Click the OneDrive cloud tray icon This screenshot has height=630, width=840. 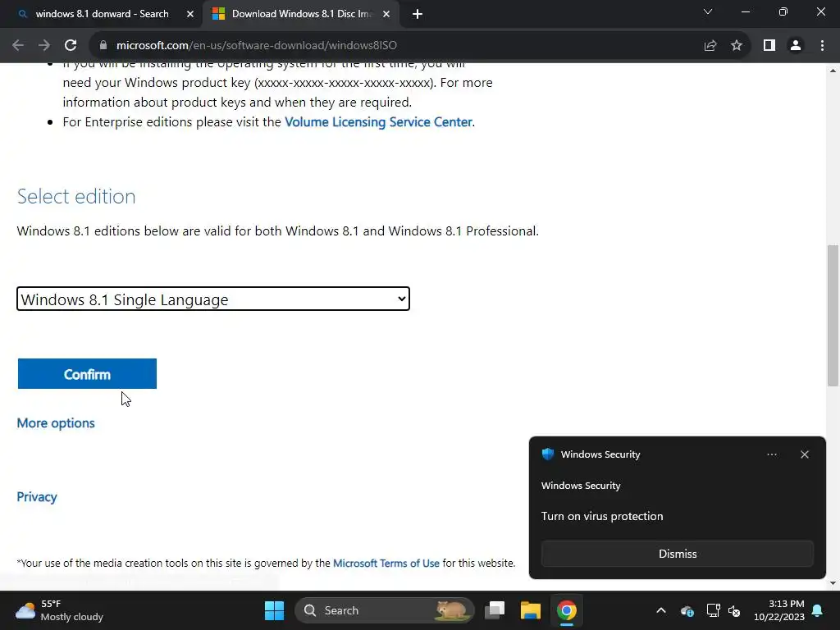tap(687, 610)
